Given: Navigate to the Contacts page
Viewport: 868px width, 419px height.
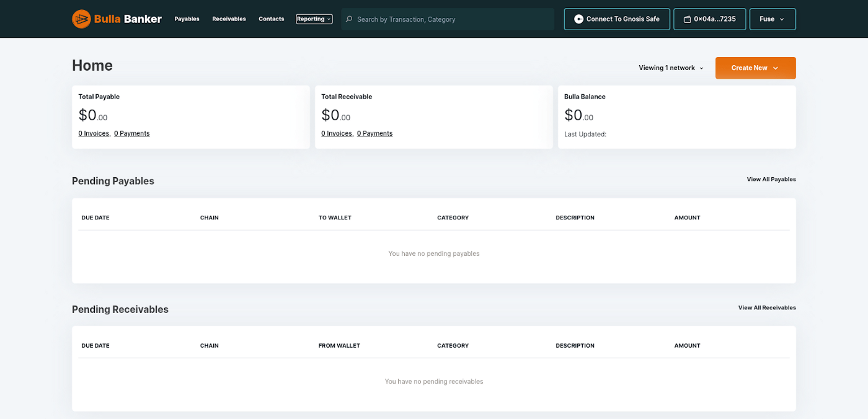Looking at the screenshot, I should (271, 19).
